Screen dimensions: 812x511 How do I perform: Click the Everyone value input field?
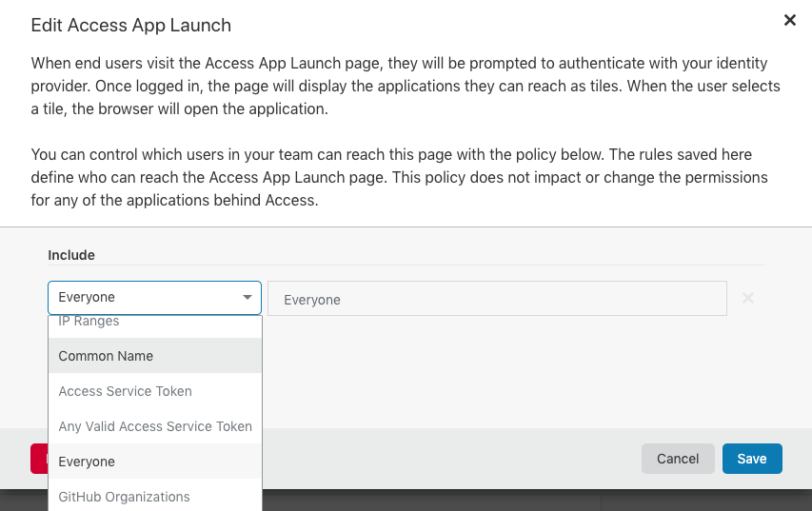click(x=497, y=299)
